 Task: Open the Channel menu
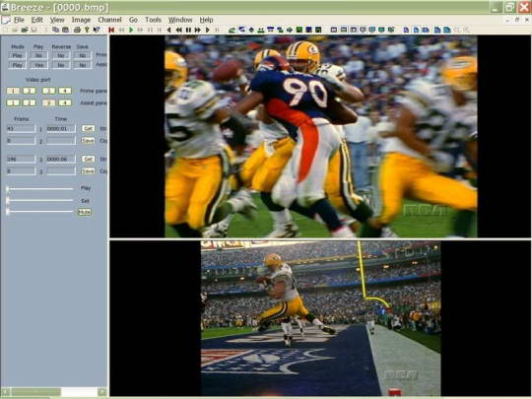tap(109, 20)
